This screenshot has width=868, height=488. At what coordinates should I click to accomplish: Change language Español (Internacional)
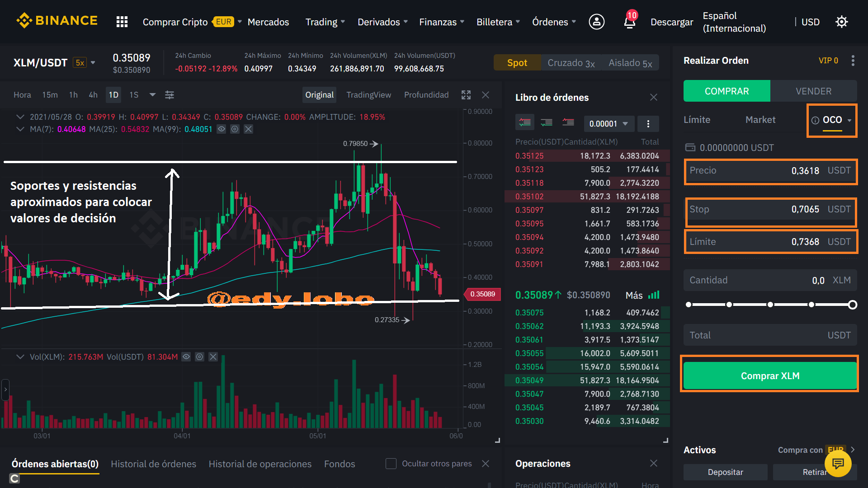coord(734,22)
